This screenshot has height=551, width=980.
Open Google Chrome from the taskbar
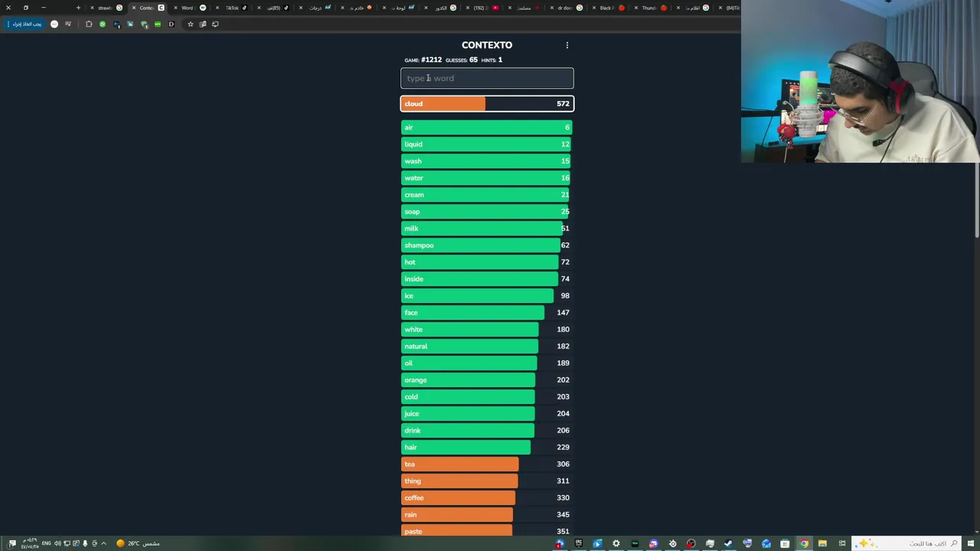[x=804, y=543]
